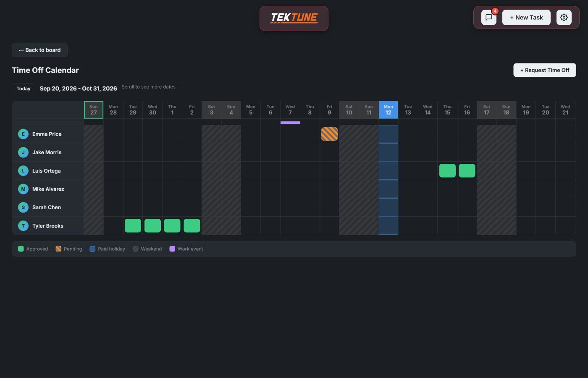The image size is (588, 378).
Task: Jump to Today in the calendar
Action: coord(24,89)
